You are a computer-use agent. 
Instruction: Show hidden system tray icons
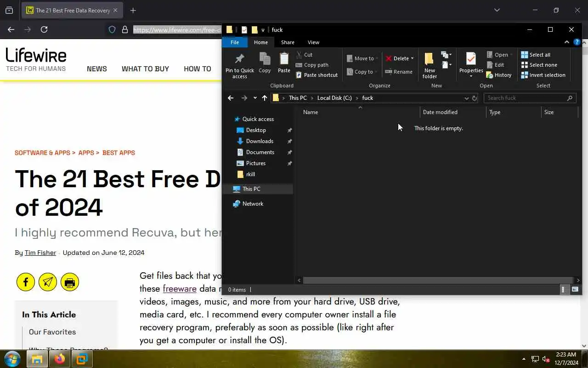click(x=524, y=359)
